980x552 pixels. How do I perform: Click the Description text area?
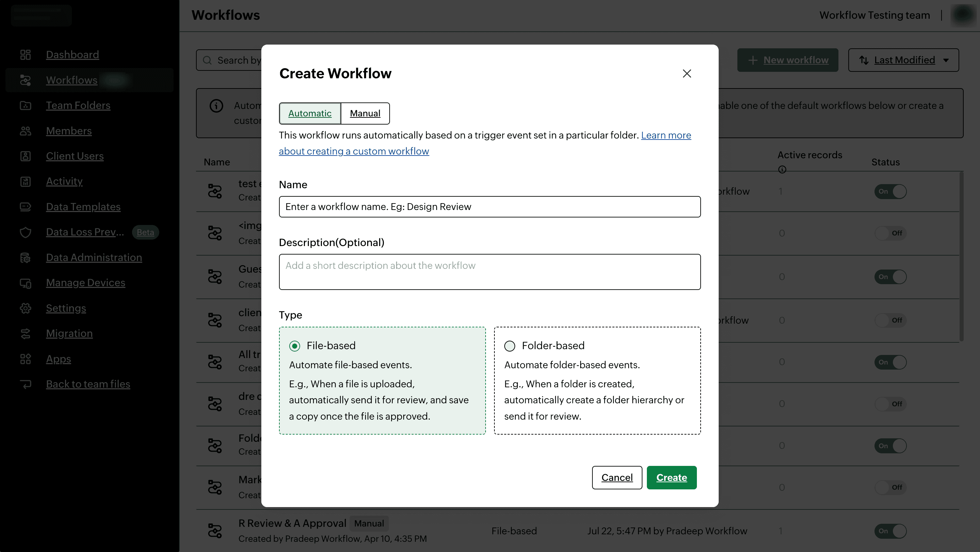490,272
